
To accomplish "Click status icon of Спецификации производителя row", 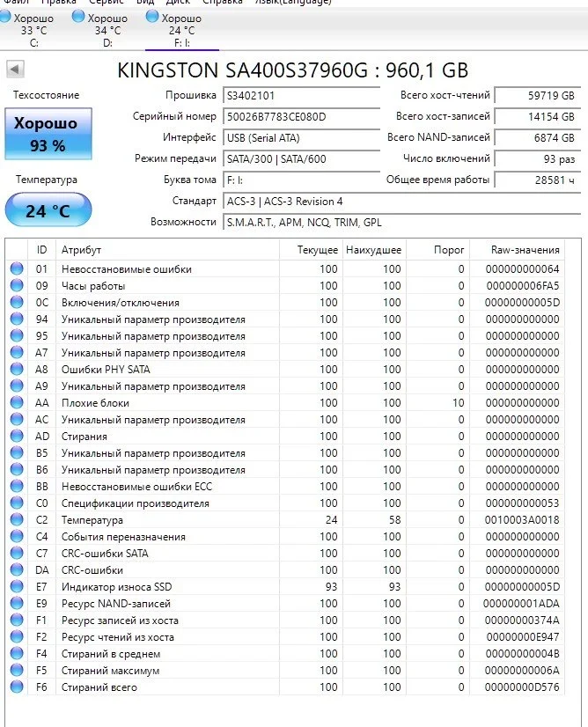I will click(17, 503).
